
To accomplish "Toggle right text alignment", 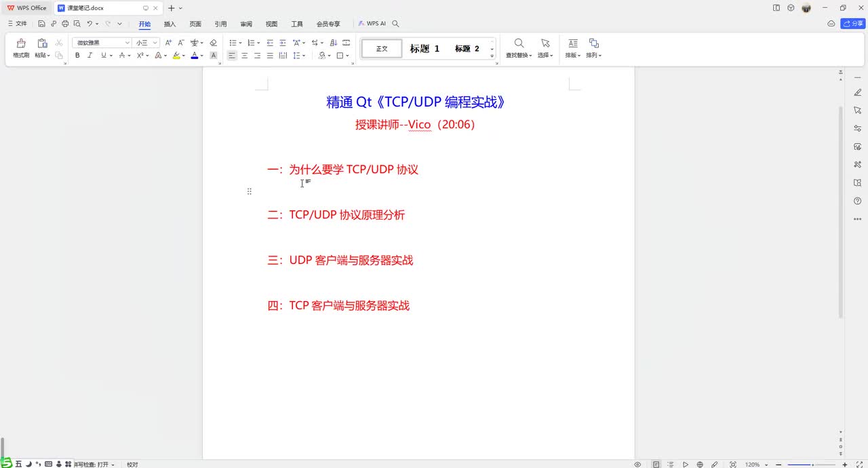I will [257, 56].
